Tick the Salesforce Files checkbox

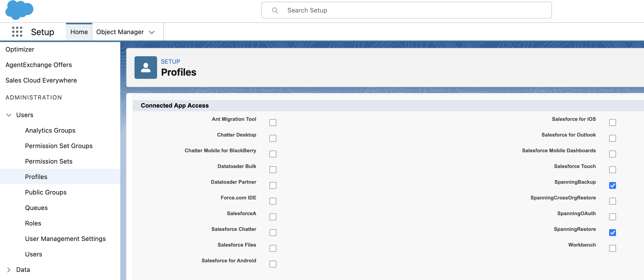point(273,249)
